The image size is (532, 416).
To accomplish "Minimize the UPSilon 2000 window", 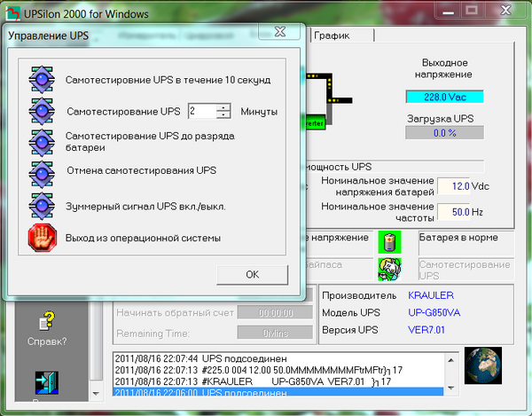I will [x=448, y=12].
